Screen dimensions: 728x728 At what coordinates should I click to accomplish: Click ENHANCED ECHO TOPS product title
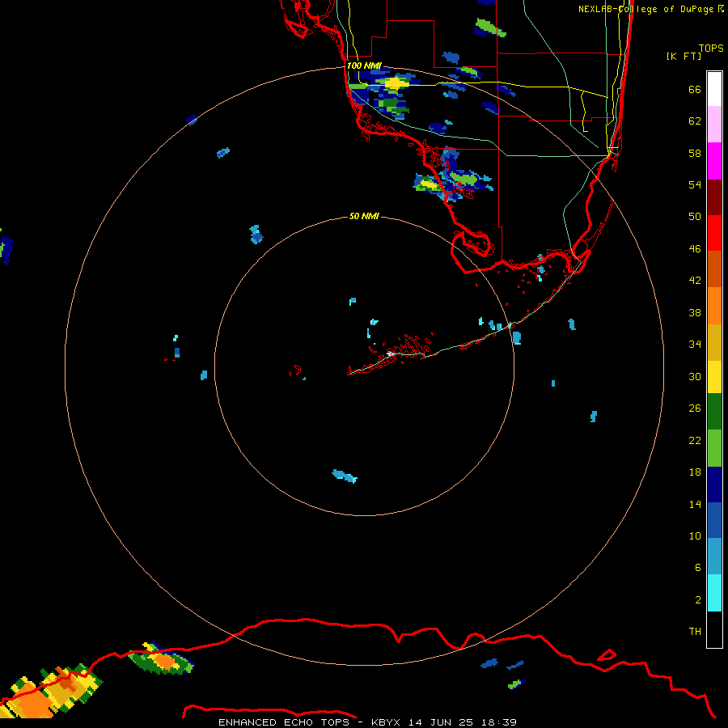point(283,722)
